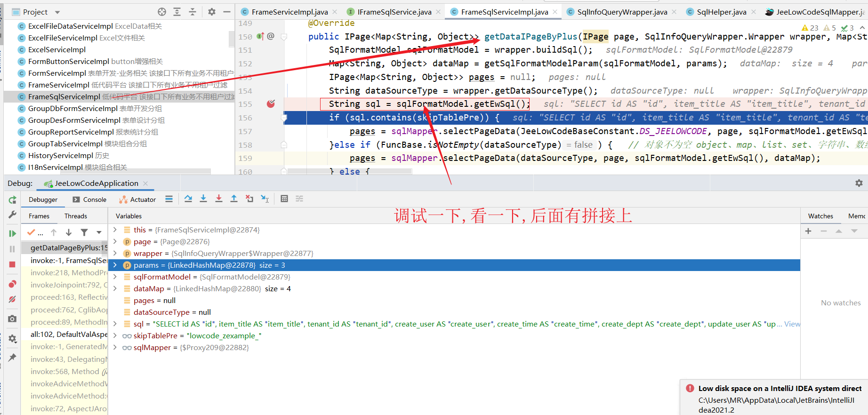Click the View link for sql value
The width and height of the screenshot is (868, 415).
(x=792, y=324)
